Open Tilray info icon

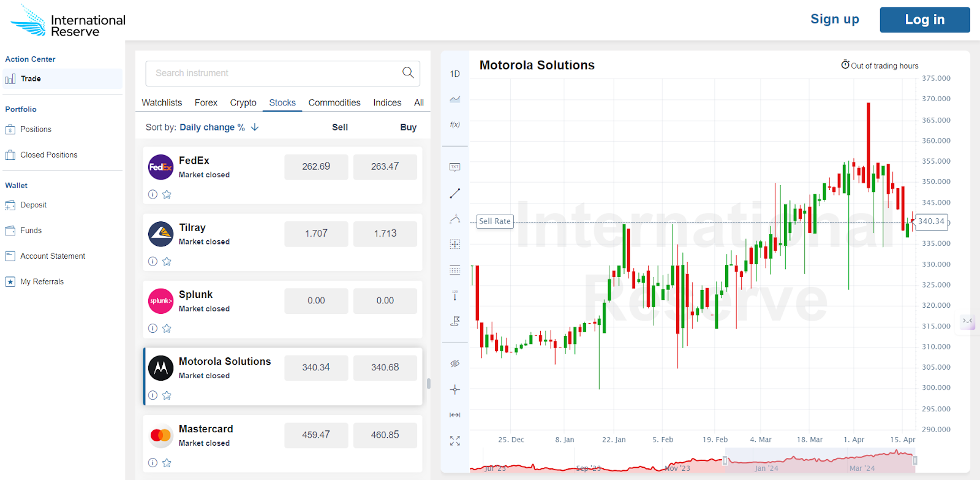click(153, 261)
